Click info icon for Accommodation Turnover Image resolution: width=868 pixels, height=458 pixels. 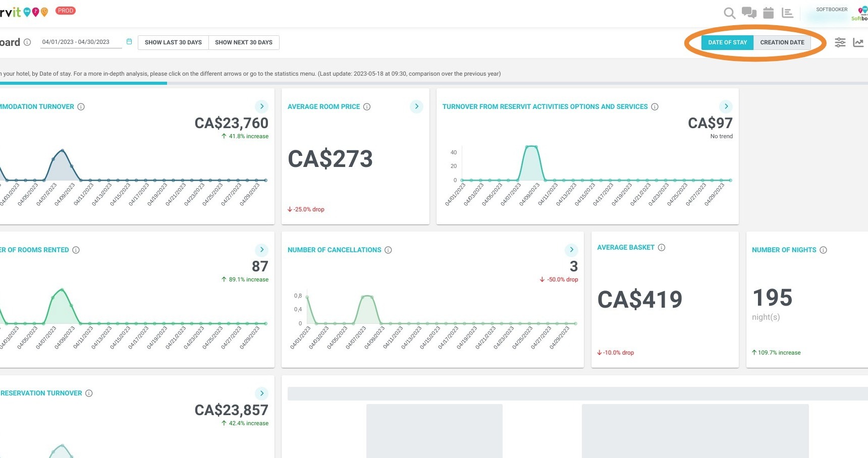(x=81, y=107)
